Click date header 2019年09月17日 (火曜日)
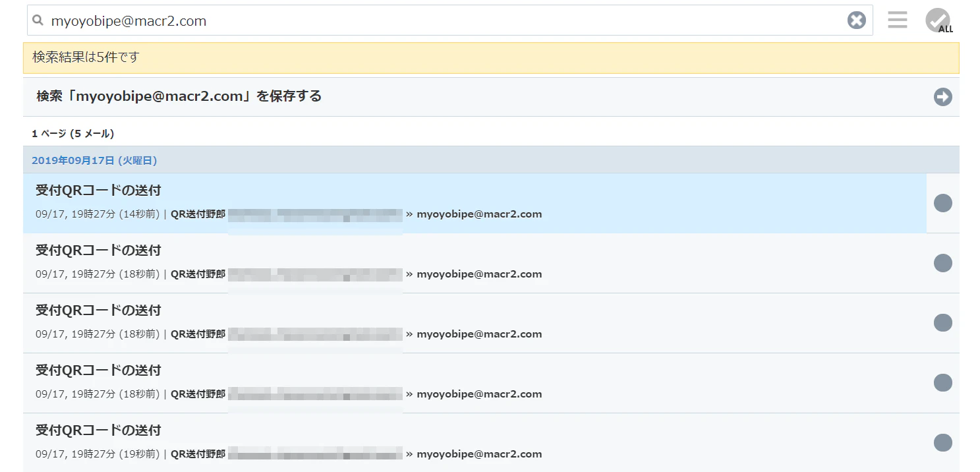Screen dimensions: 980x472 point(94,160)
